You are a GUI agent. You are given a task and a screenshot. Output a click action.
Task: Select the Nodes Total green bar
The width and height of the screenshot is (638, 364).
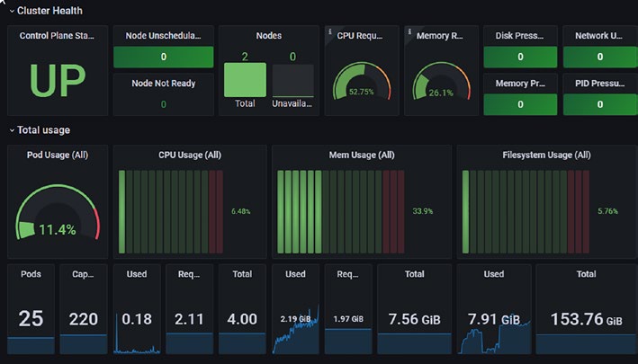click(x=245, y=80)
